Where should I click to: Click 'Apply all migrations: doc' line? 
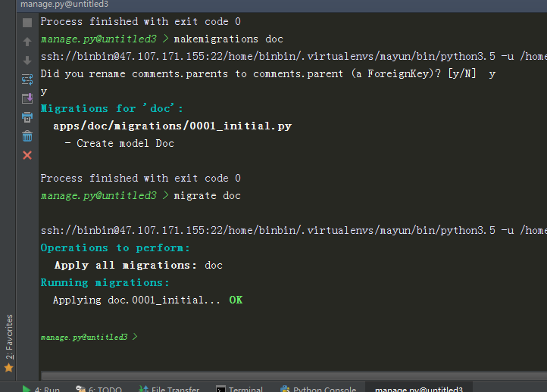click(x=138, y=265)
